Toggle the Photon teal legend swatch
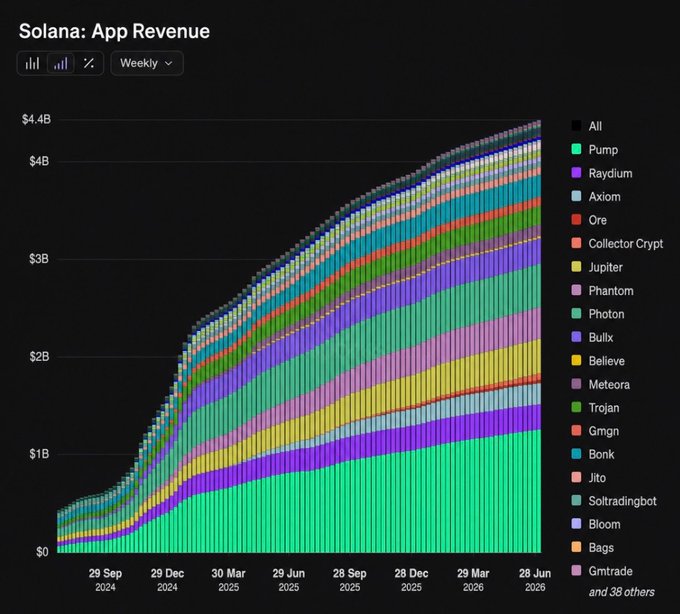 point(576,313)
